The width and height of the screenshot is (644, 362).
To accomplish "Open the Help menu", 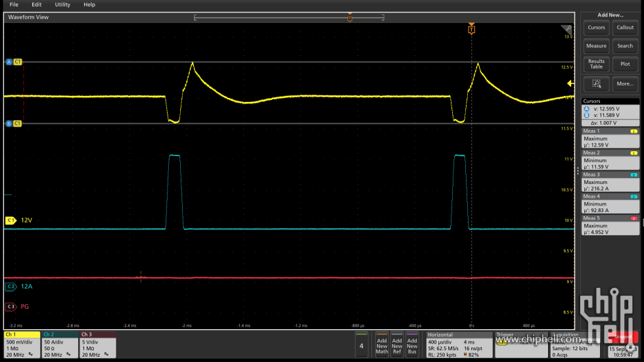I will click(89, 5).
